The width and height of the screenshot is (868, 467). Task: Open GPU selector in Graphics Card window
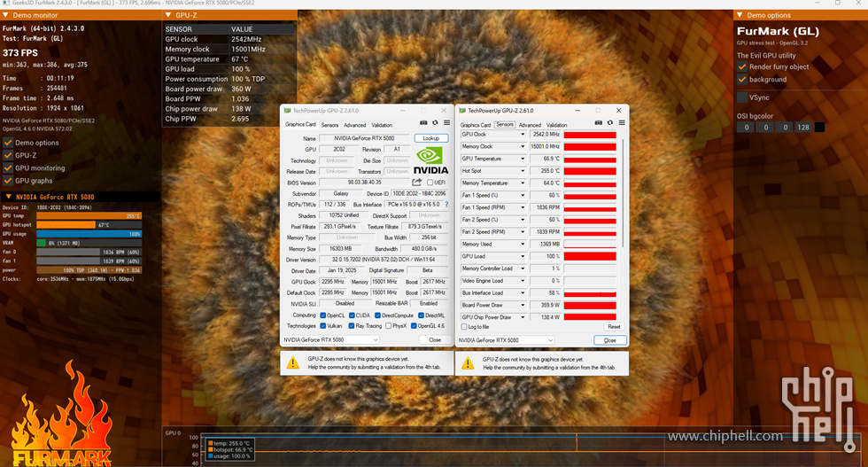click(330, 339)
